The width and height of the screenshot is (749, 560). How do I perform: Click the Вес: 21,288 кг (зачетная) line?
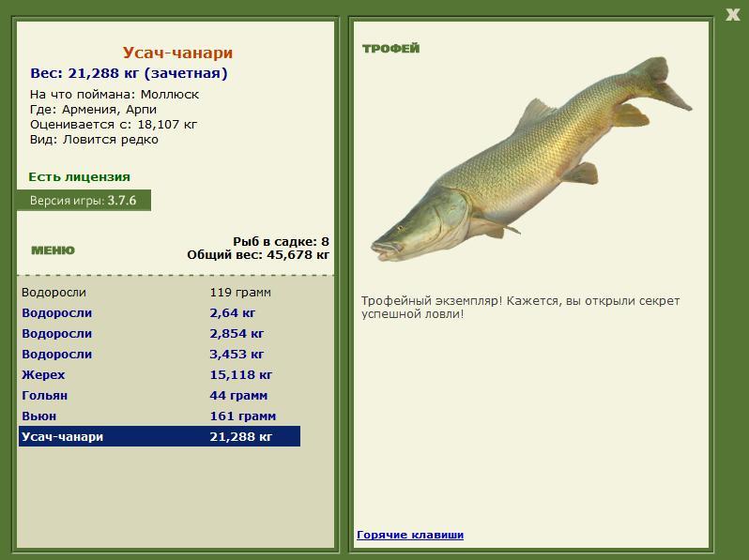tap(129, 73)
